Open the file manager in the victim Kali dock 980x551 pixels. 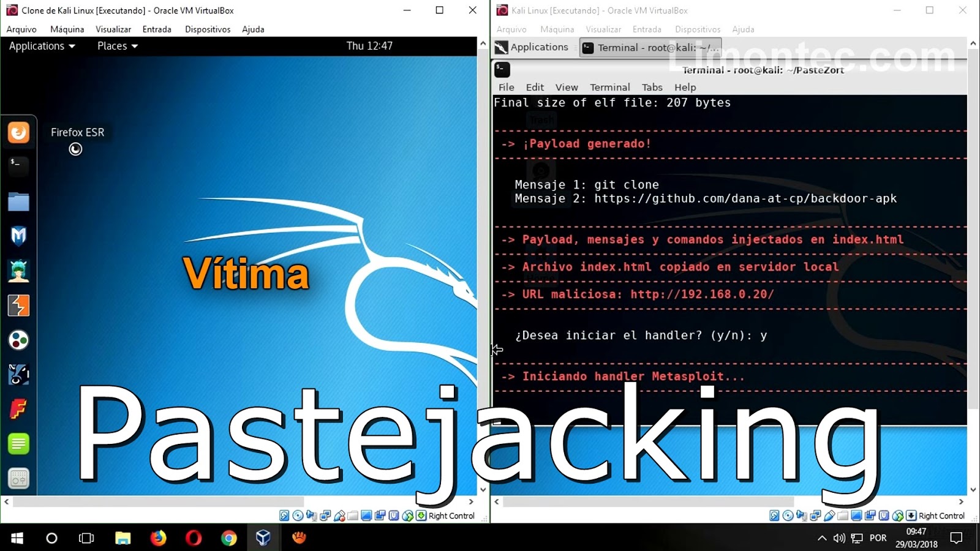(18, 201)
